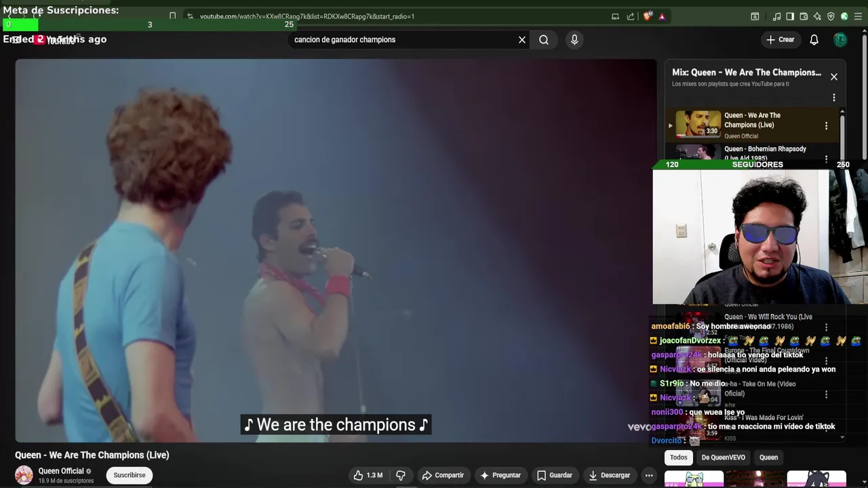Open options for We Are The Champions playlist item
868x488 pixels.
pyautogui.click(x=826, y=125)
